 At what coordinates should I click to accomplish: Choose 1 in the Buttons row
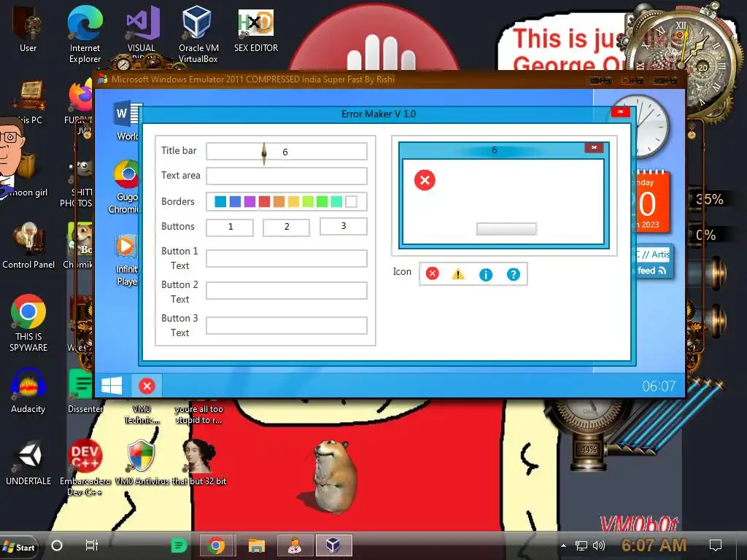[230, 227]
